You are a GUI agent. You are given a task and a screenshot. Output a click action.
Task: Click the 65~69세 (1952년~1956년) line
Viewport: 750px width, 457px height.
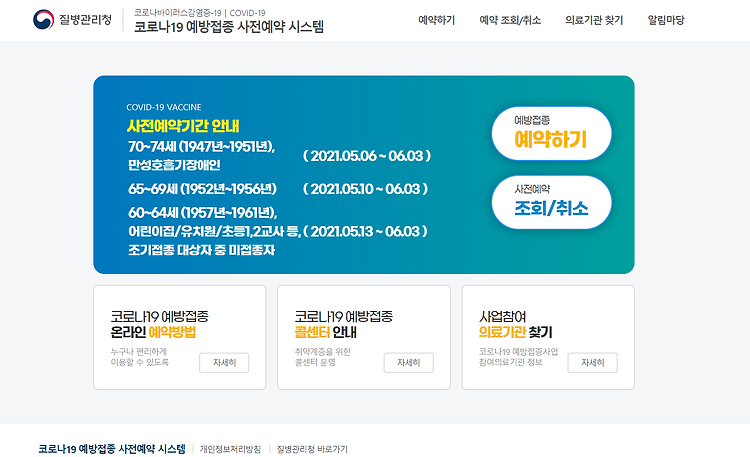pyautogui.click(x=202, y=189)
